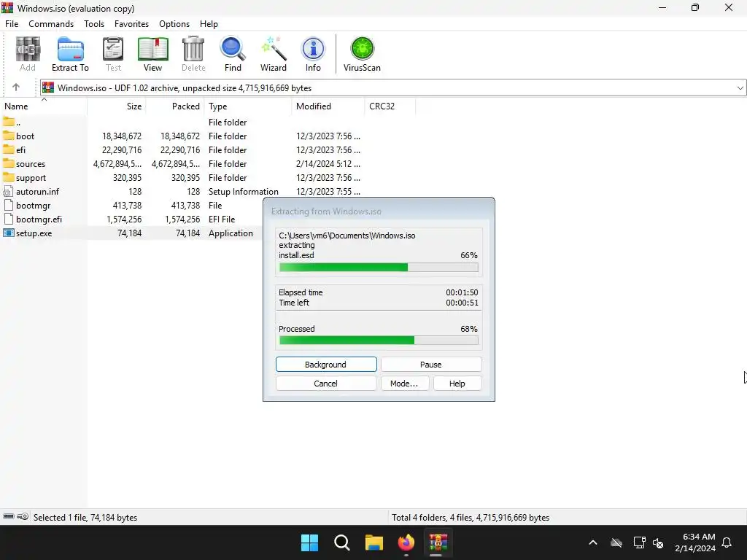
Task: Open Firefox from taskbar
Action: [x=406, y=542]
